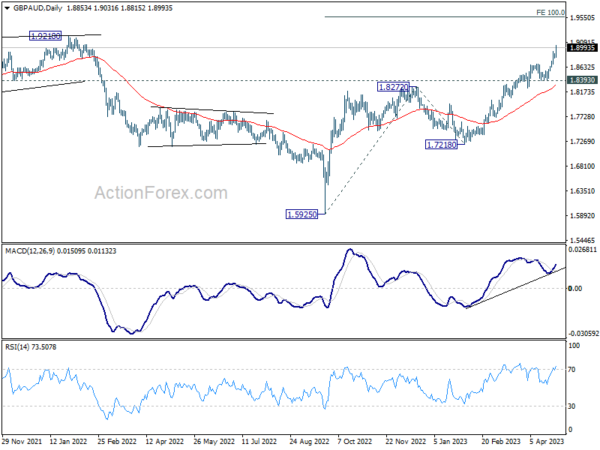The image size is (600, 450).
Task: Select the 1.83930 level tag
Action: (x=582, y=80)
